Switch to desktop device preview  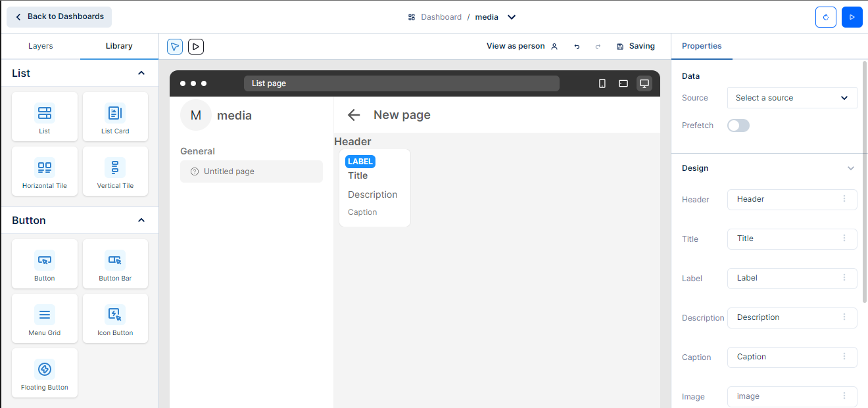point(644,83)
